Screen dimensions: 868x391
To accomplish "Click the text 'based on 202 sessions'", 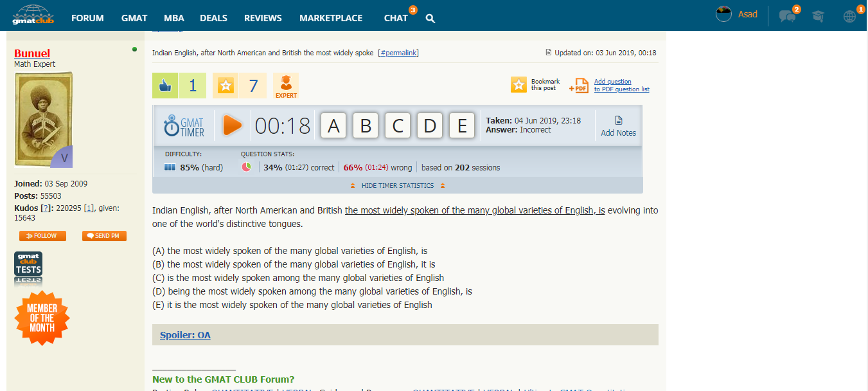I will 461,167.
